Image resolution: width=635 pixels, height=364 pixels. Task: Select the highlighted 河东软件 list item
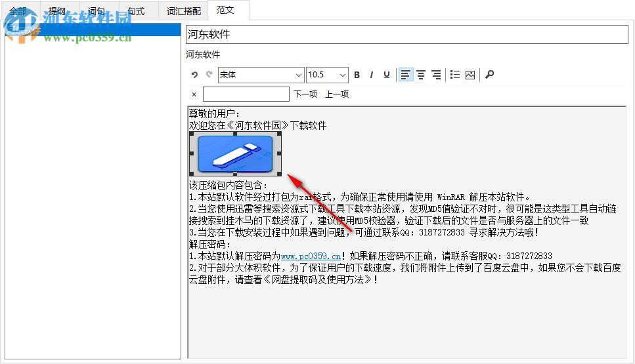coord(93,30)
